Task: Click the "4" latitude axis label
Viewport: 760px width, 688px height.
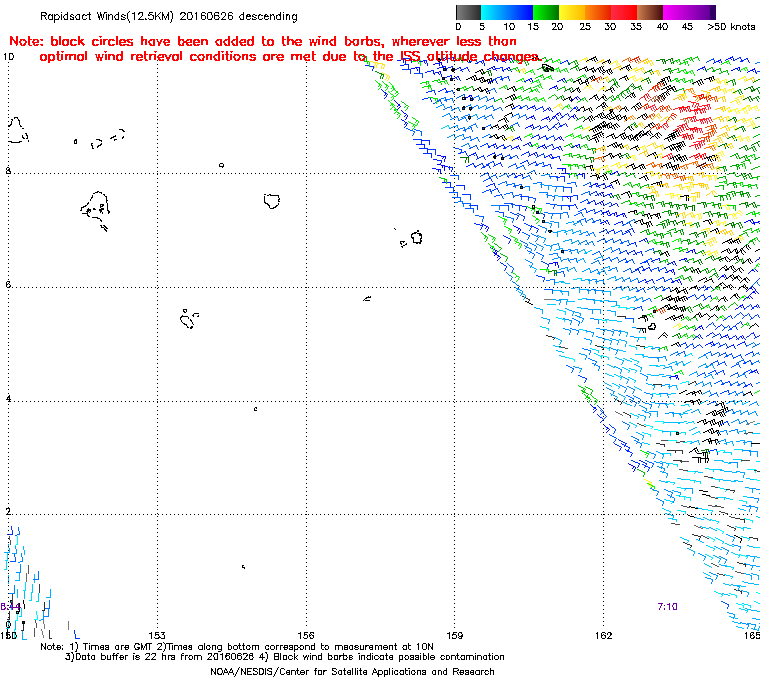Action: [x=8, y=399]
